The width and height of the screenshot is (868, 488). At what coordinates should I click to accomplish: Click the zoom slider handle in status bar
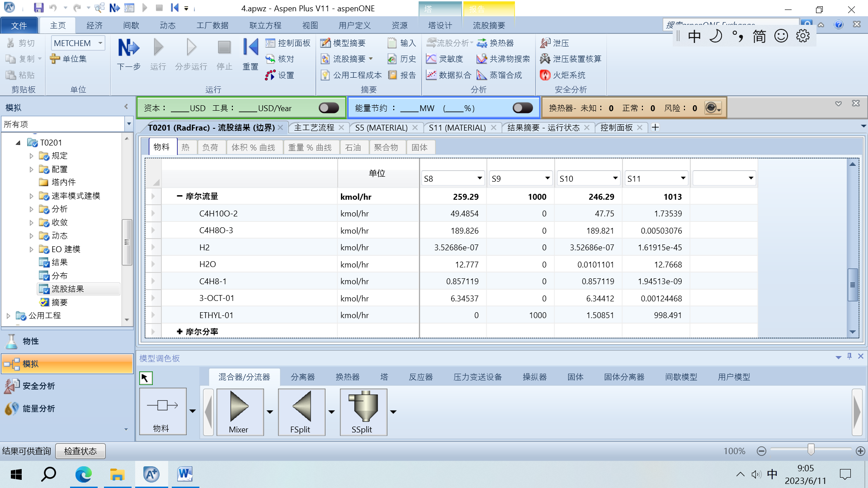click(811, 449)
